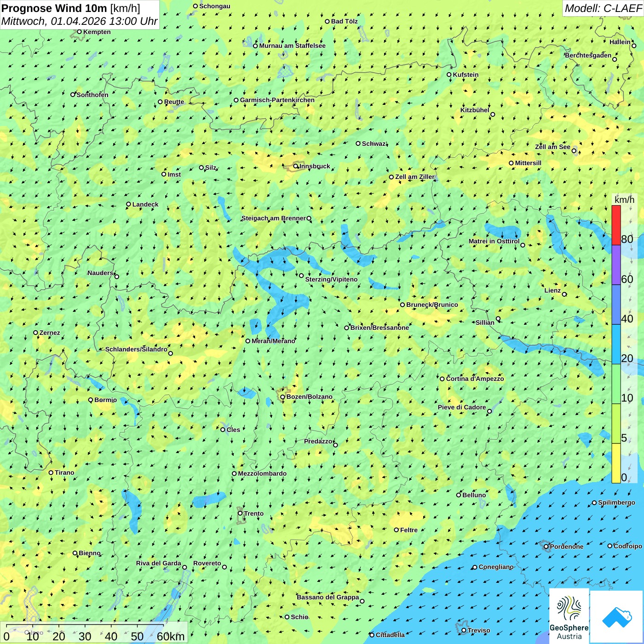Image resolution: width=644 pixels, height=644 pixels.
Task: Click the Sterzing/Vipiteno marker
Action: coord(301,276)
